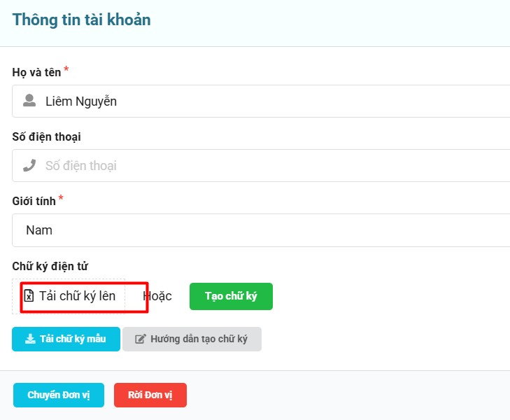Click the edit icon on Hướng dẫn tạo chữ ký
510x420 pixels.
pos(140,339)
